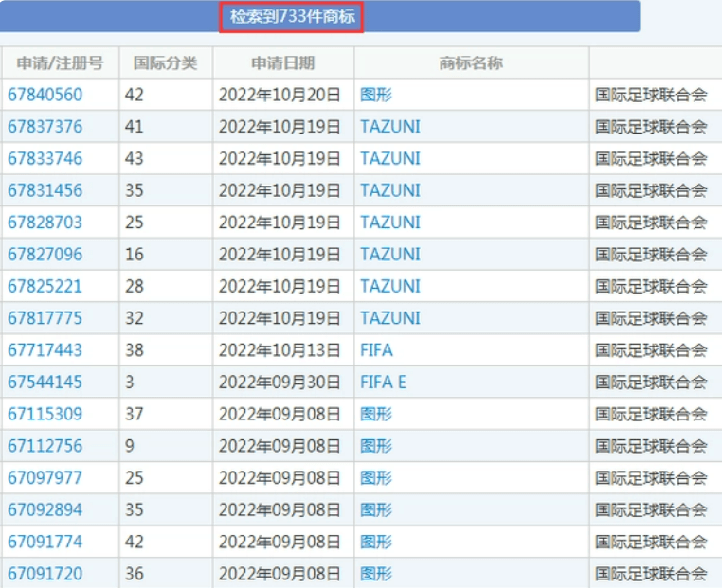The height and width of the screenshot is (588, 722).
Task: Click the 国际分类 column header
Action: (x=165, y=63)
